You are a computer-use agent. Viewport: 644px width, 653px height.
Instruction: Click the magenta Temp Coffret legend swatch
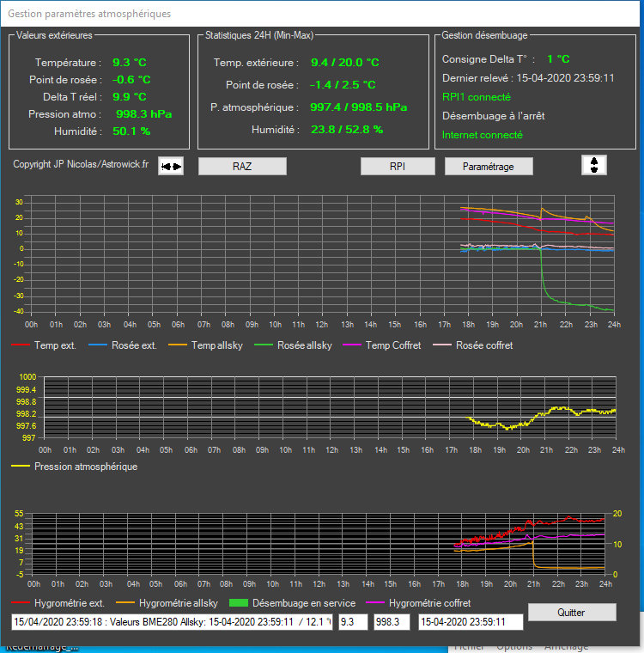[352, 345]
